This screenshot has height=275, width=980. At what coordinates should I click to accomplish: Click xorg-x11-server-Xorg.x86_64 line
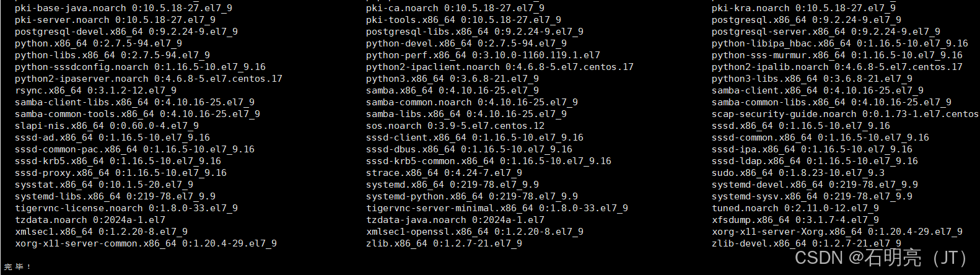[x=837, y=232]
